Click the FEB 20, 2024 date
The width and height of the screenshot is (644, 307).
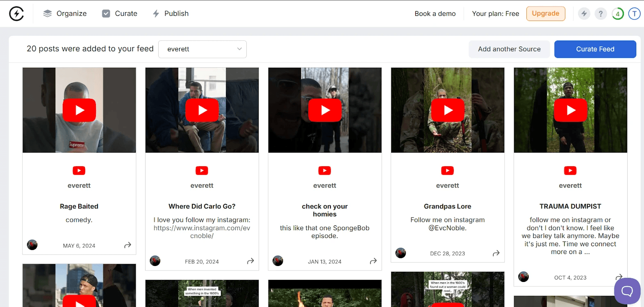pyautogui.click(x=202, y=262)
